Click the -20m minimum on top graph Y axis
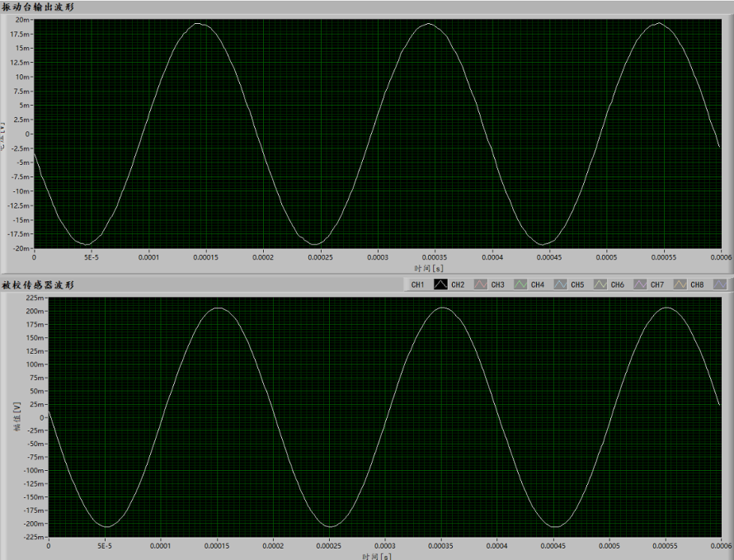 tap(21, 248)
